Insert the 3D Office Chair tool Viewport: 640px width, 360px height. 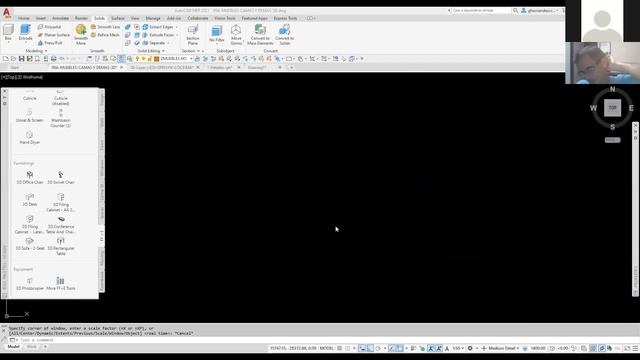(30, 178)
